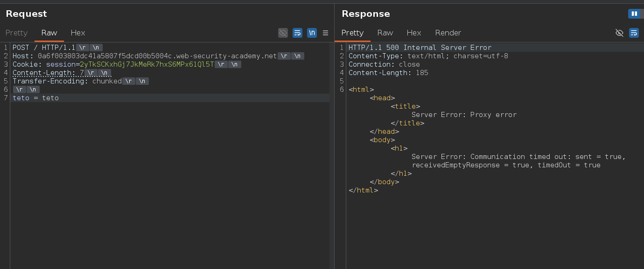Open the Hex tab in Response panel
Viewport: 644px width, 269px height.
click(x=414, y=33)
